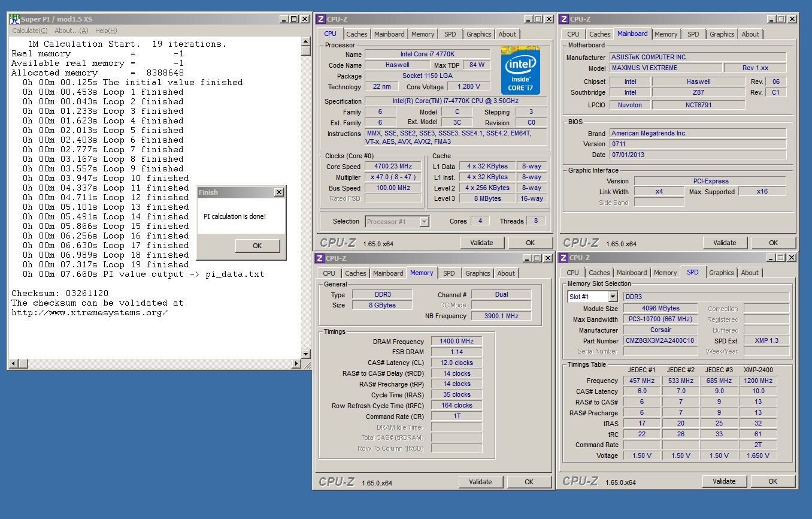812x519 pixels.
Task: Select Graphics tab in the Mainboard window
Action: (x=722, y=34)
